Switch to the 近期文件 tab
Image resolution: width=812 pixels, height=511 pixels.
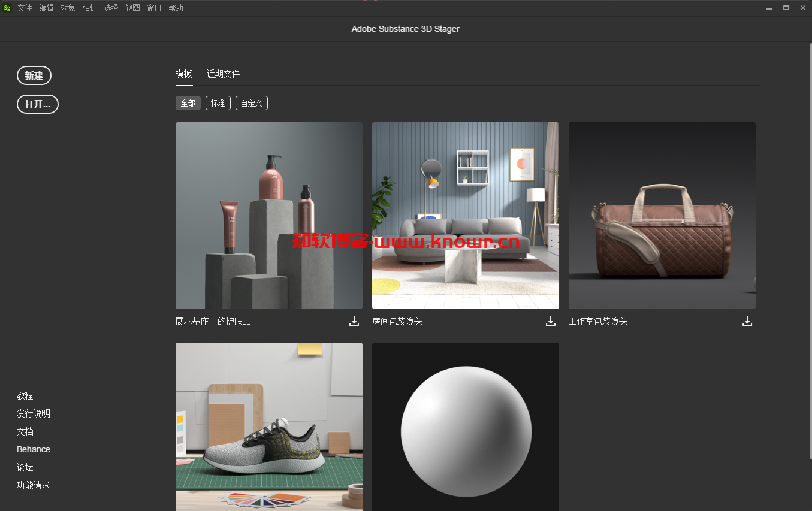coord(223,74)
